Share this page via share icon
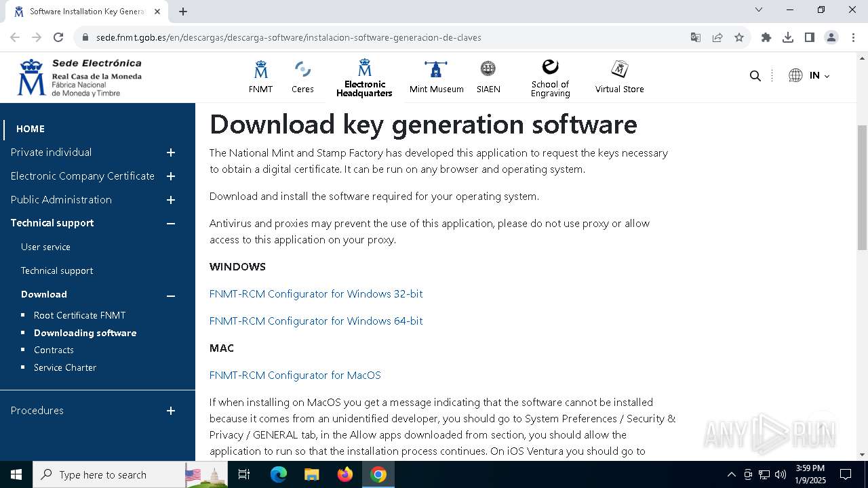Screen dimensions: 868x488 717,37
